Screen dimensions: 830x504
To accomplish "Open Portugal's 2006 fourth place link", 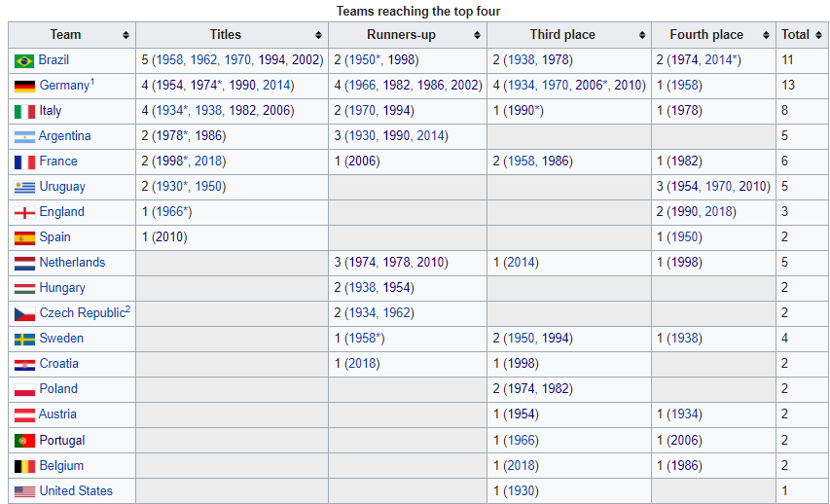I will pyautogui.click(x=684, y=440).
